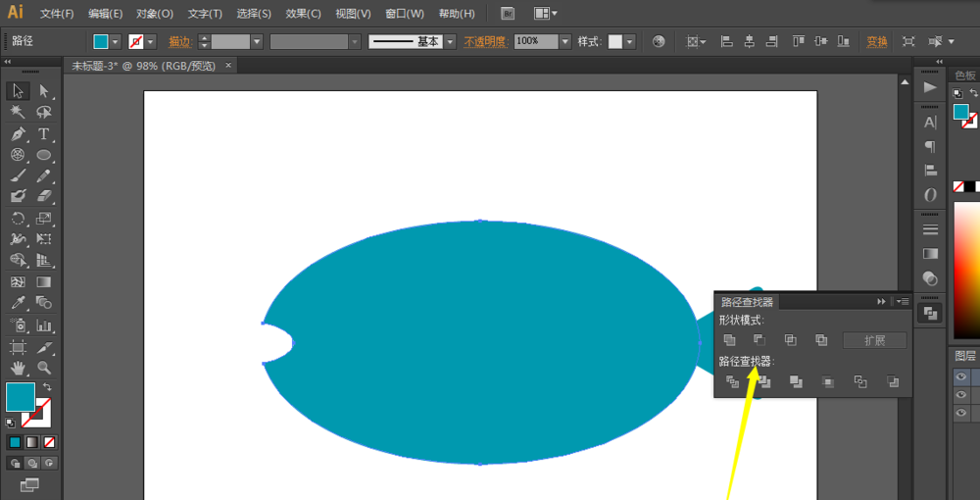Open the 文件(F) menu
This screenshot has height=500, width=980.
tap(57, 13)
